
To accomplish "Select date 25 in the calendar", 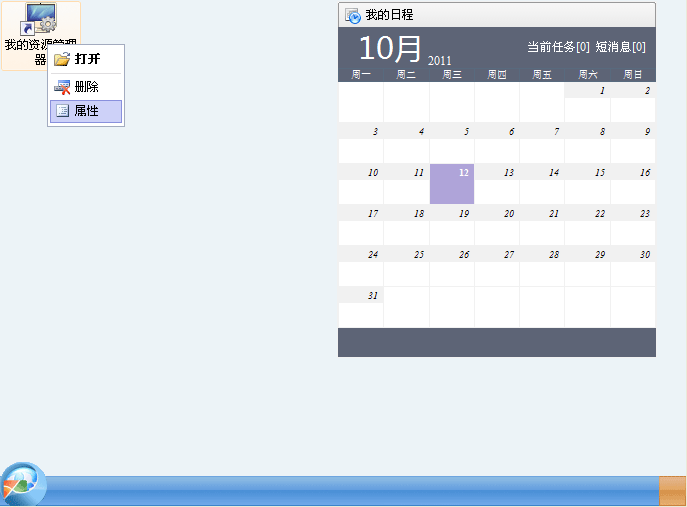I will click(406, 266).
